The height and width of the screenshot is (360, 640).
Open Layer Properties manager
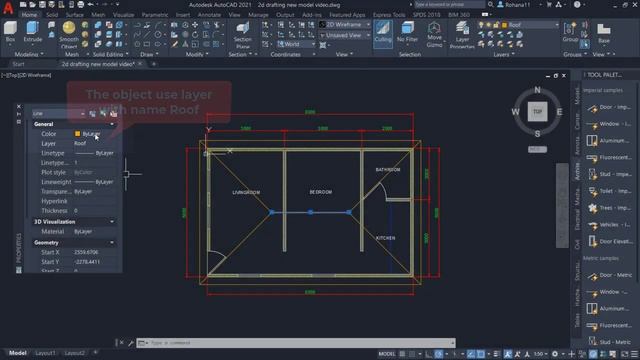pyautogui.click(x=462, y=35)
